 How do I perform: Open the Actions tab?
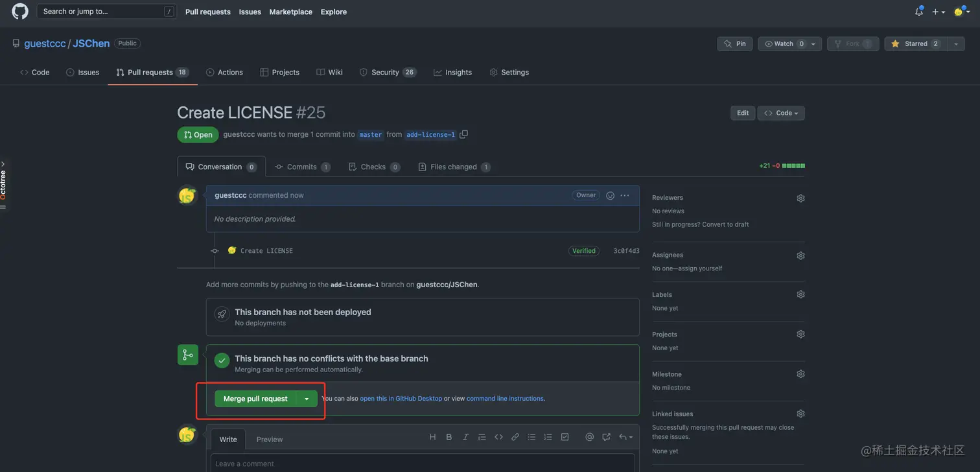point(224,72)
